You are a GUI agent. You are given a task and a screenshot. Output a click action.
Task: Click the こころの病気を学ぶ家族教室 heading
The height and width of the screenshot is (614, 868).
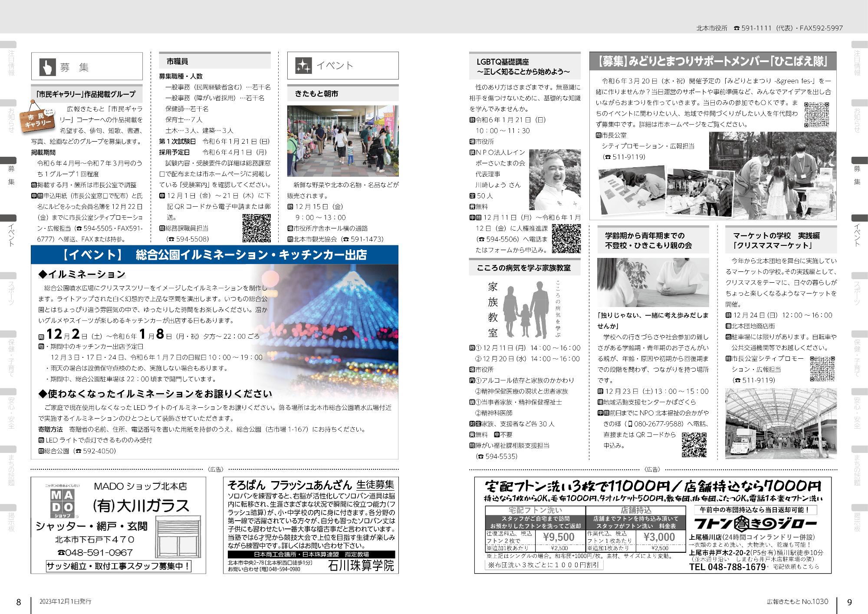tap(525, 267)
